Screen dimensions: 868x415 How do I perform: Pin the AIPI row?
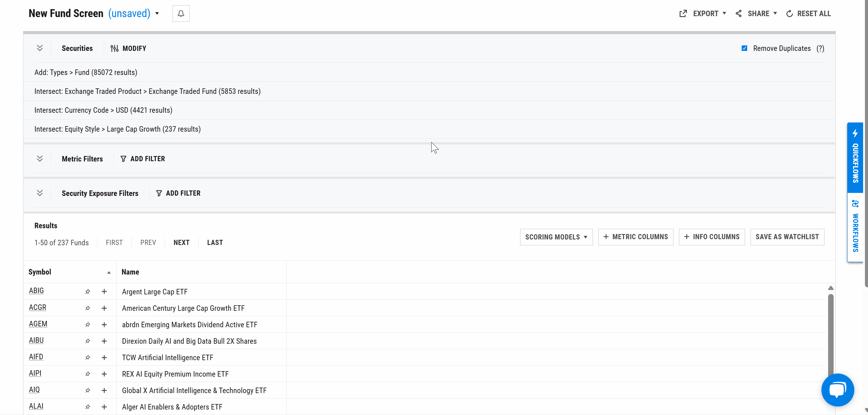click(x=88, y=374)
